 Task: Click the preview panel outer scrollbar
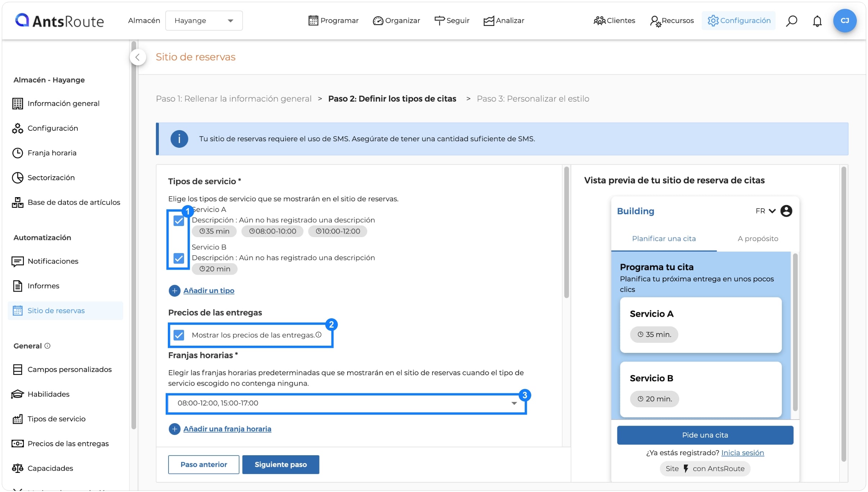coord(844,314)
